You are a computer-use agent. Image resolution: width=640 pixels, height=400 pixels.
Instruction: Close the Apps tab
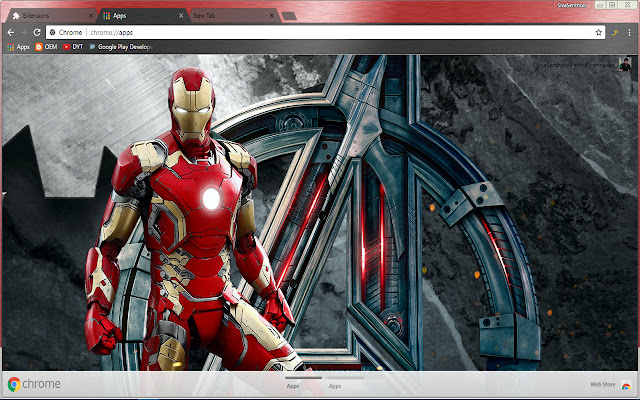click(181, 16)
